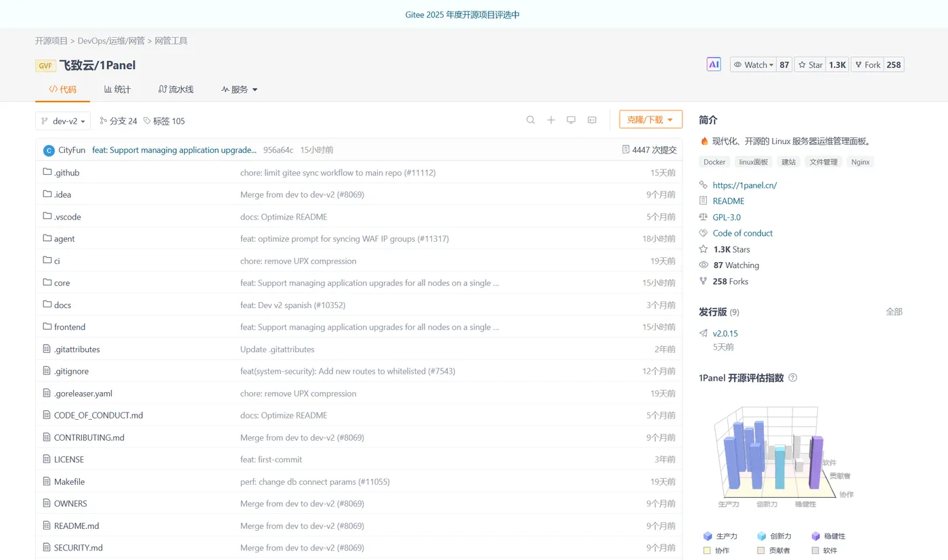Screen dimensions: 948x560
Task: Open the latest commit message by CityFun
Action: coord(174,150)
